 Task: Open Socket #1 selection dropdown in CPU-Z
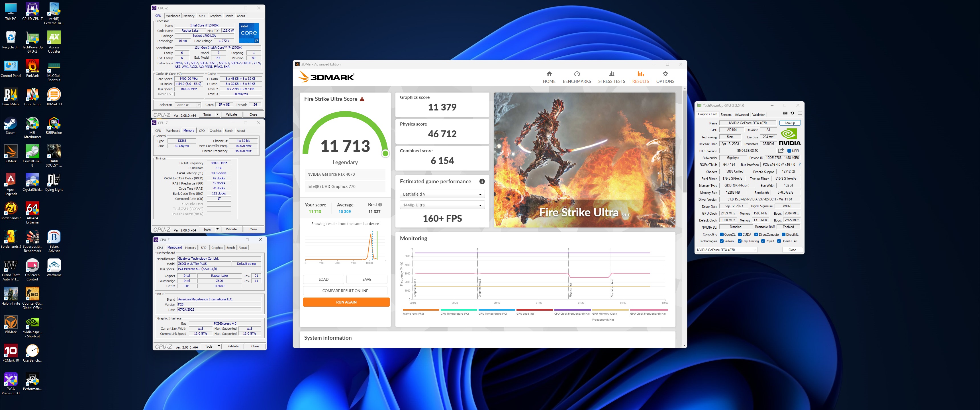pos(187,105)
